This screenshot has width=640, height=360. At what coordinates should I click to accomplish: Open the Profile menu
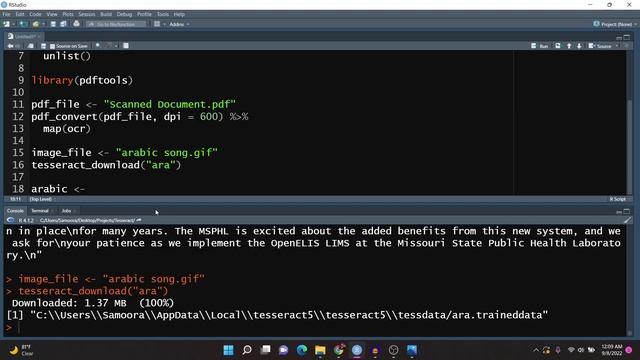[x=144, y=14]
